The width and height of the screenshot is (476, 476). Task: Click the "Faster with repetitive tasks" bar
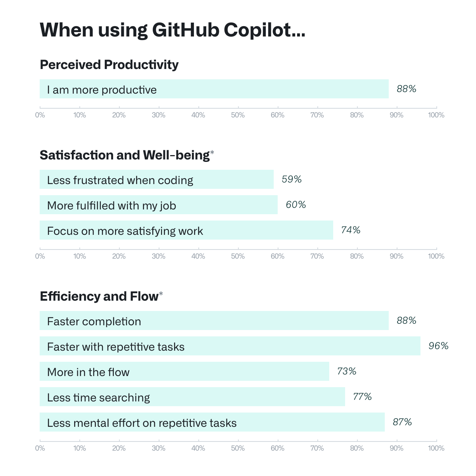[x=230, y=346]
